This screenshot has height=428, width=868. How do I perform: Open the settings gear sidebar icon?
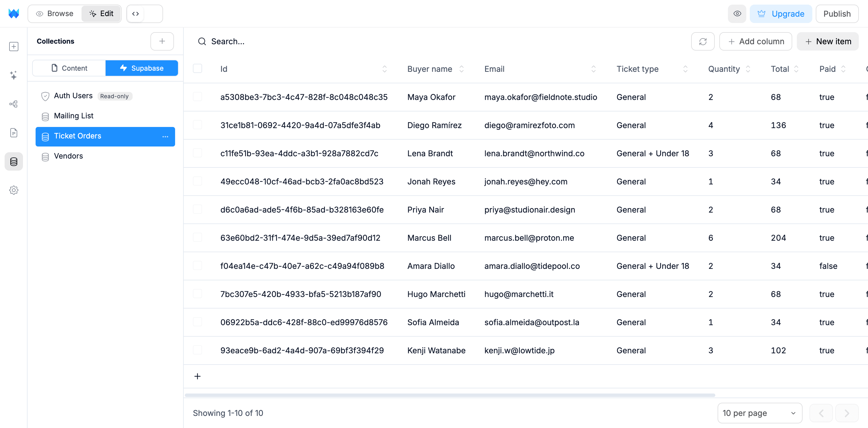coord(13,190)
